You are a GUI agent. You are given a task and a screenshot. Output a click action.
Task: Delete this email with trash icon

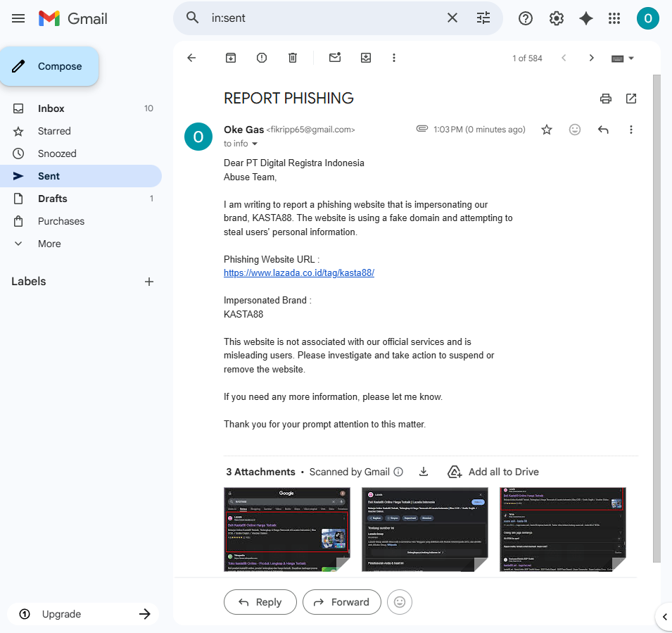[292, 58]
